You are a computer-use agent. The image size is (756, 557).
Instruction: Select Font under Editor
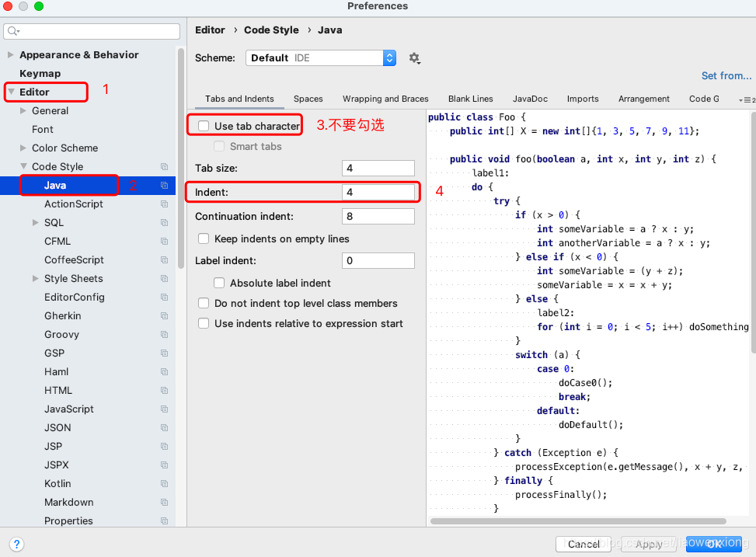(x=43, y=129)
